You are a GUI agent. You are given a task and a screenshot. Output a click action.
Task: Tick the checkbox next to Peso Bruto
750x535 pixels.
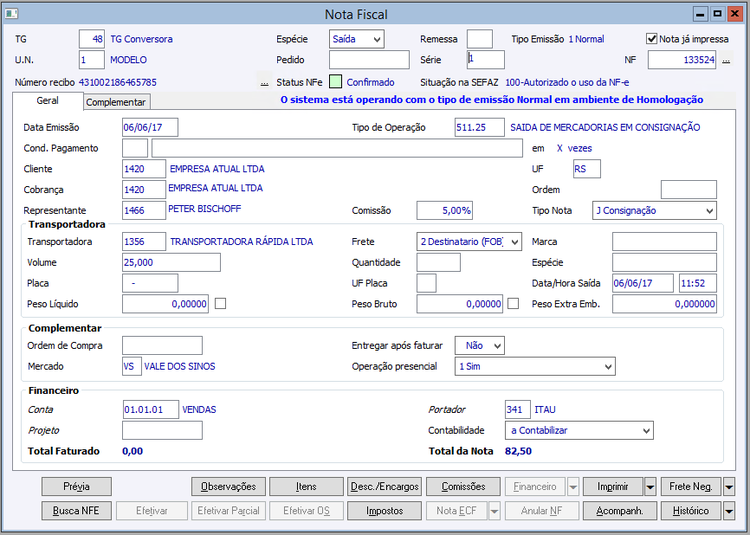click(513, 304)
